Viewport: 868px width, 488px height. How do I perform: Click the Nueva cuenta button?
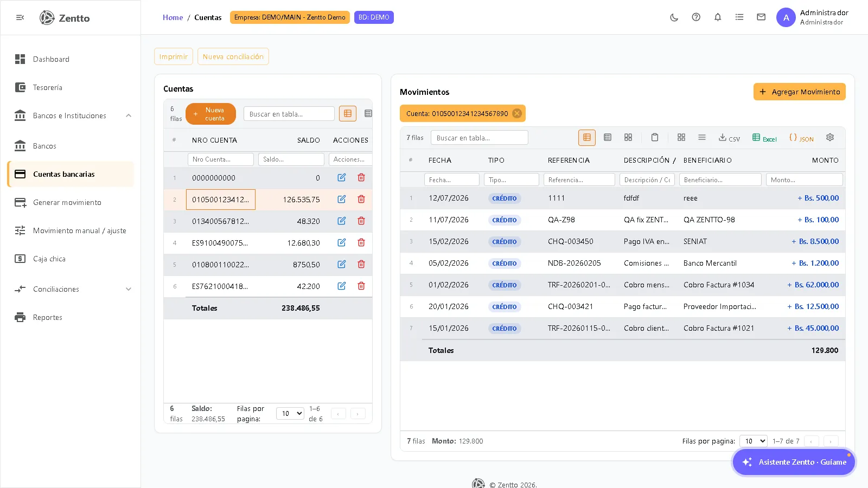tap(210, 114)
